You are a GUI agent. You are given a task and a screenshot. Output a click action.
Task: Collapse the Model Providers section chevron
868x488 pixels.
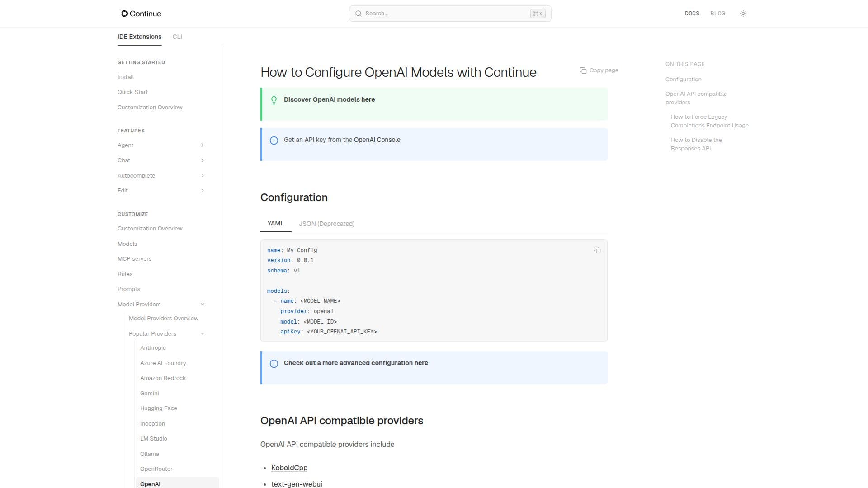coord(202,304)
